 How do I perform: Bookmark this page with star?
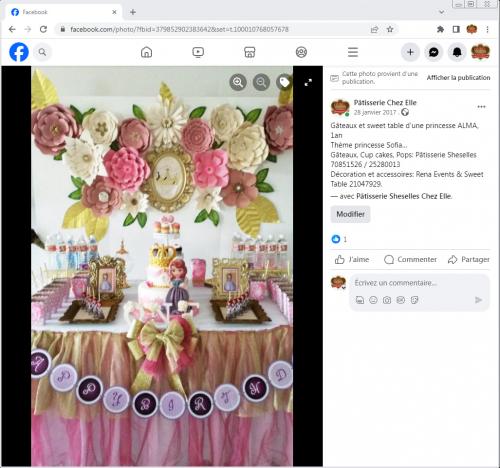[x=390, y=29]
